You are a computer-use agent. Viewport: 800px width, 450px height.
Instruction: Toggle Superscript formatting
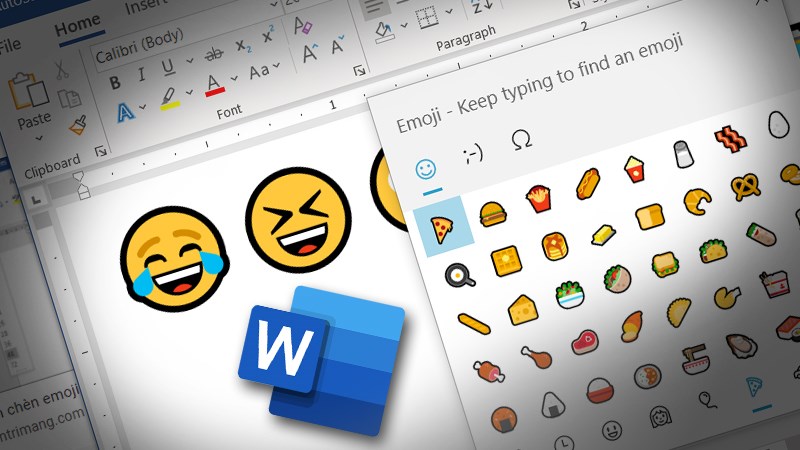(268, 35)
